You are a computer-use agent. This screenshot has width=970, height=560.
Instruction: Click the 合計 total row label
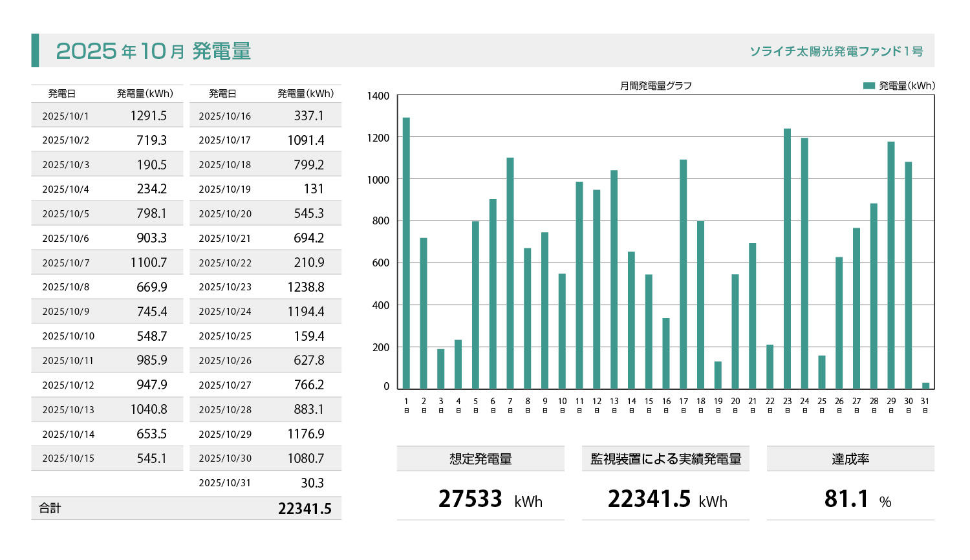pyautogui.click(x=50, y=508)
